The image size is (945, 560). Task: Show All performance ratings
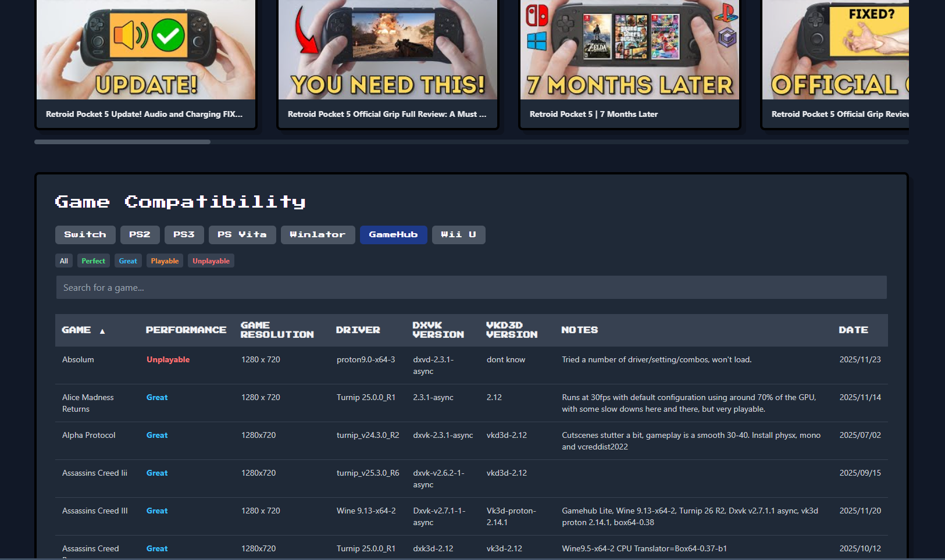pos(64,261)
